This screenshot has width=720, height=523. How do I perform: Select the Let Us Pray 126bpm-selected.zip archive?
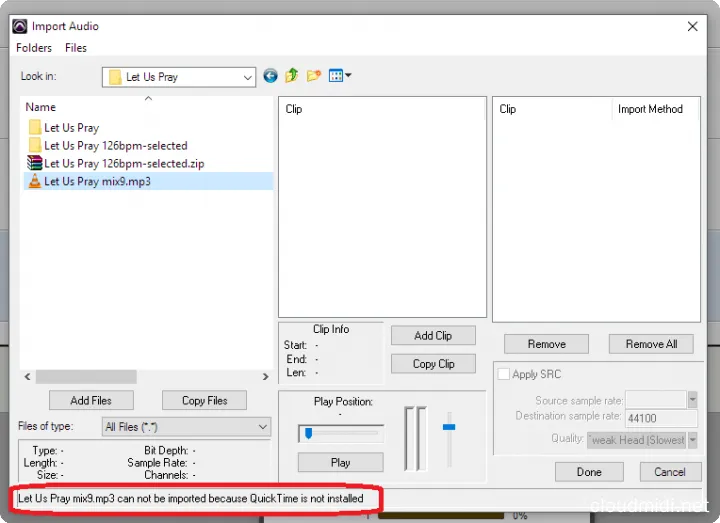click(124, 163)
